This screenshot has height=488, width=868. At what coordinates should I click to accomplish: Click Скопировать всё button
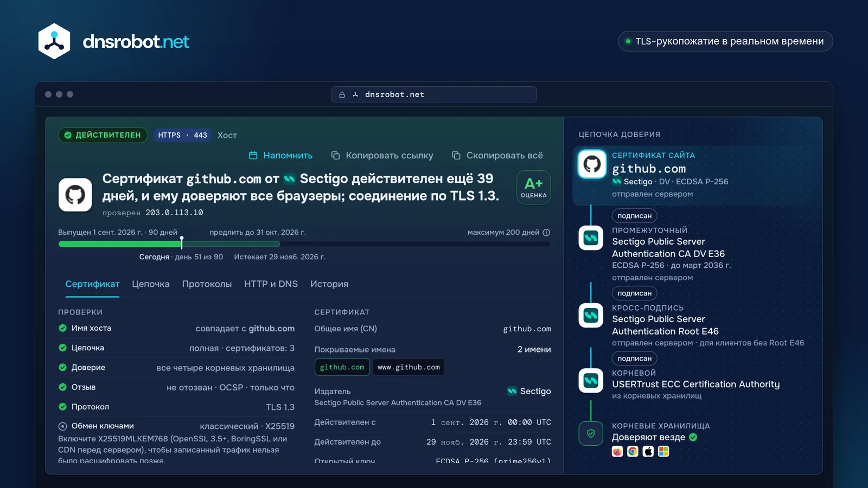click(x=497, y=156)
